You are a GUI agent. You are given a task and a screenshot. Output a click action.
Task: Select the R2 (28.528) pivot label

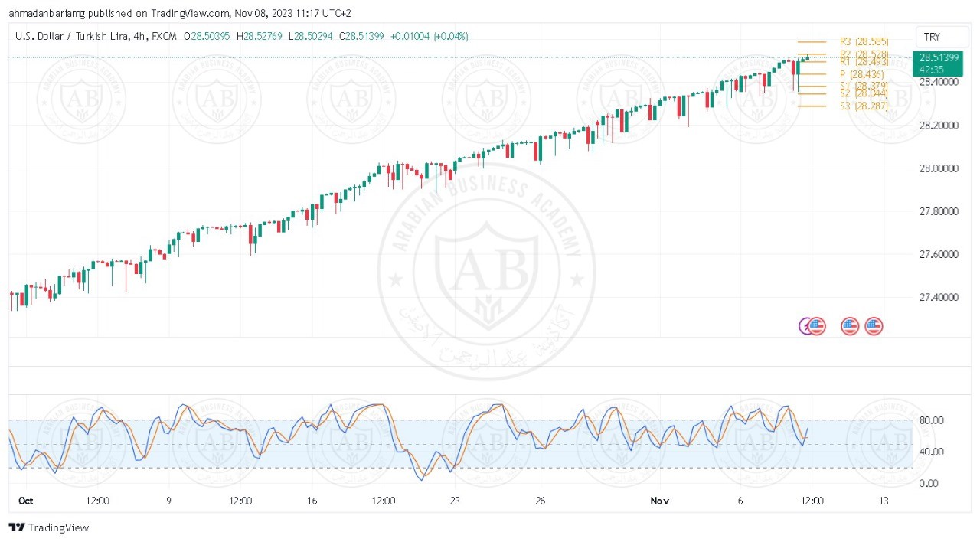(864, 54)
